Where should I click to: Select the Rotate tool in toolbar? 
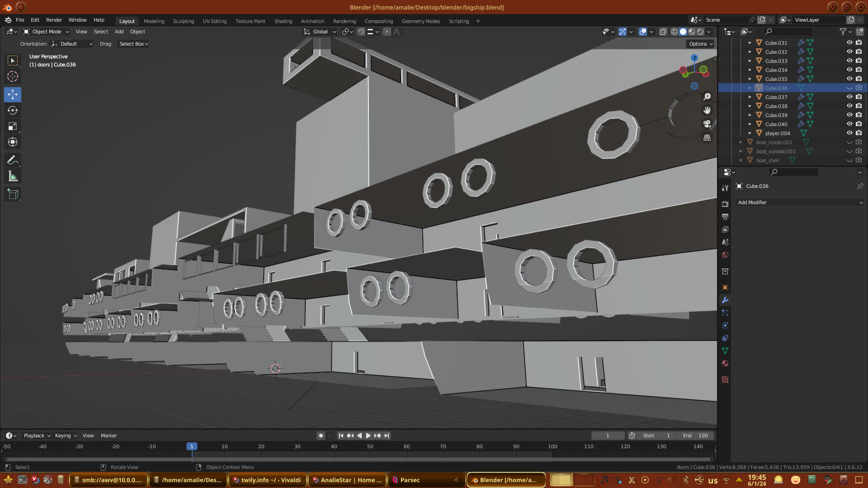(x=13, y=110)
